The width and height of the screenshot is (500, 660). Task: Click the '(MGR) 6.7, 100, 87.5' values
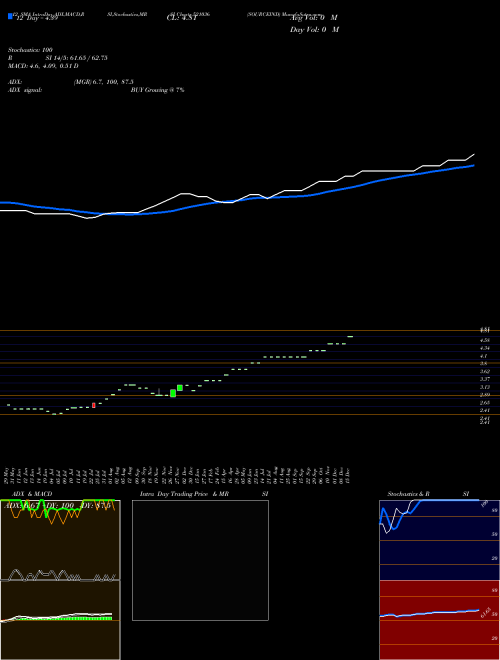click(104, 82)
